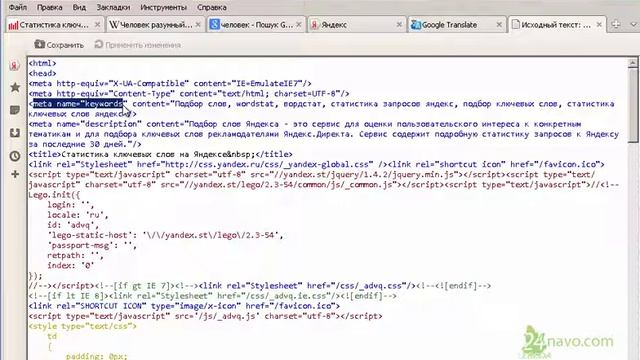Open the Вид menu
640x360 pixels.
click(x=79, y=7)
